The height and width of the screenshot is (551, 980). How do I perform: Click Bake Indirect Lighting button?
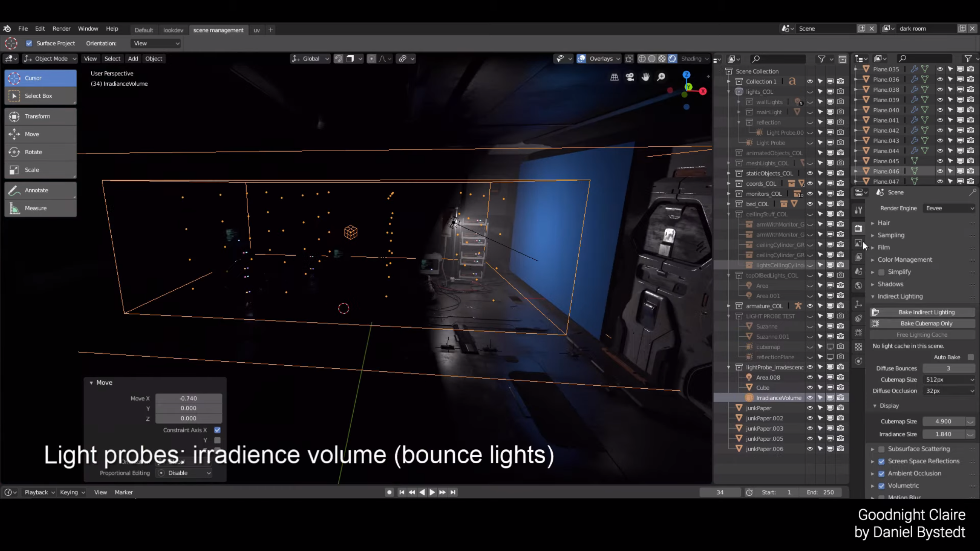[923, 312]
